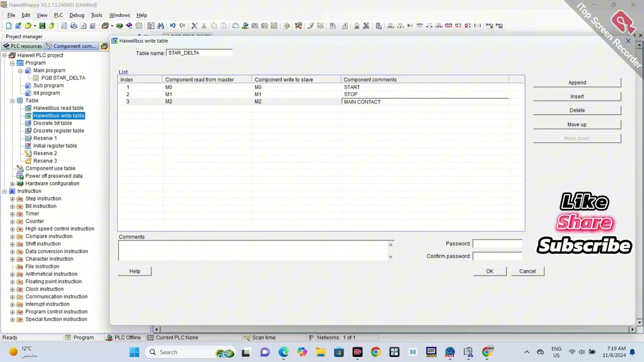
Task: Select PGB:STAR_DELTA in project tree
Action: click(63, 78)
